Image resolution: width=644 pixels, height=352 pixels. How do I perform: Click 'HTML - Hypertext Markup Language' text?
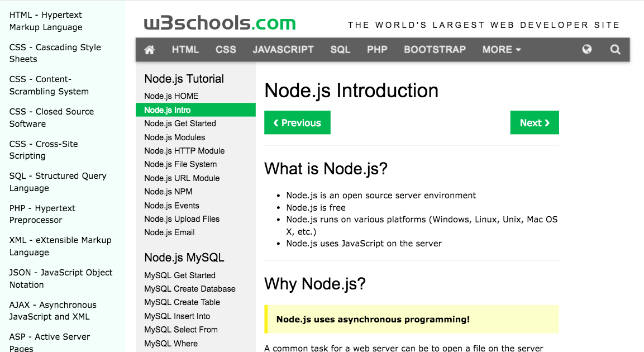tap(46, 21)
